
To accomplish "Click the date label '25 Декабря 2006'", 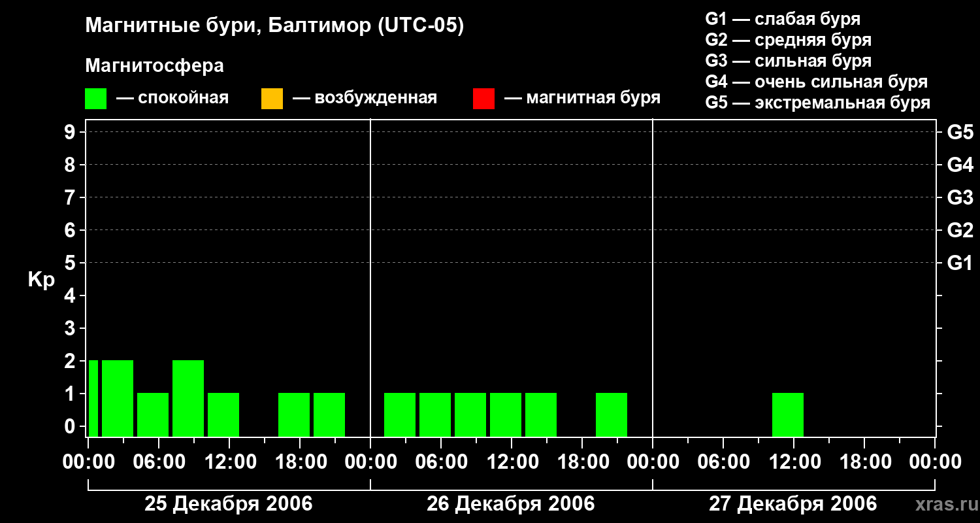I will pyautogui.click(x=229, y=504).
